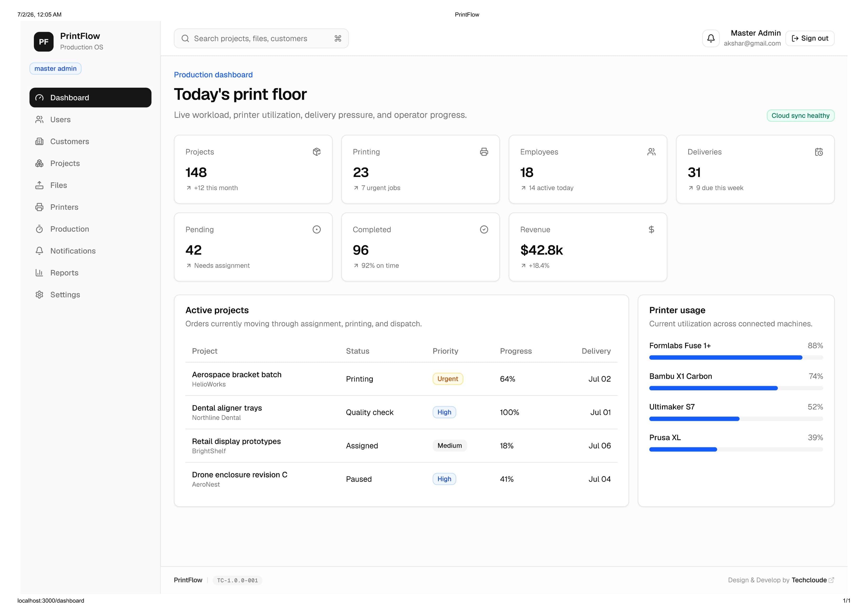This screenshot has width=868, height=614.
Task: Select Printers in the sidebar
Action: [90, 207]
